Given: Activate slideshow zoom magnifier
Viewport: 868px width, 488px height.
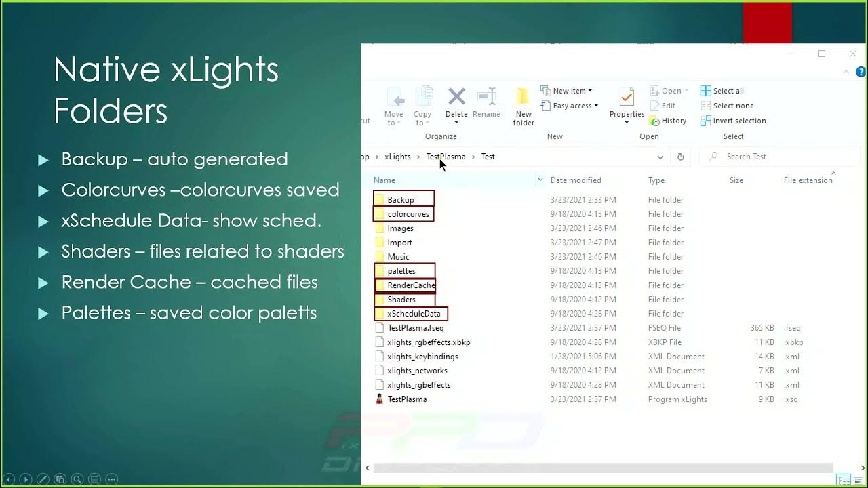Looking at the screenshot, I should 77,479.
